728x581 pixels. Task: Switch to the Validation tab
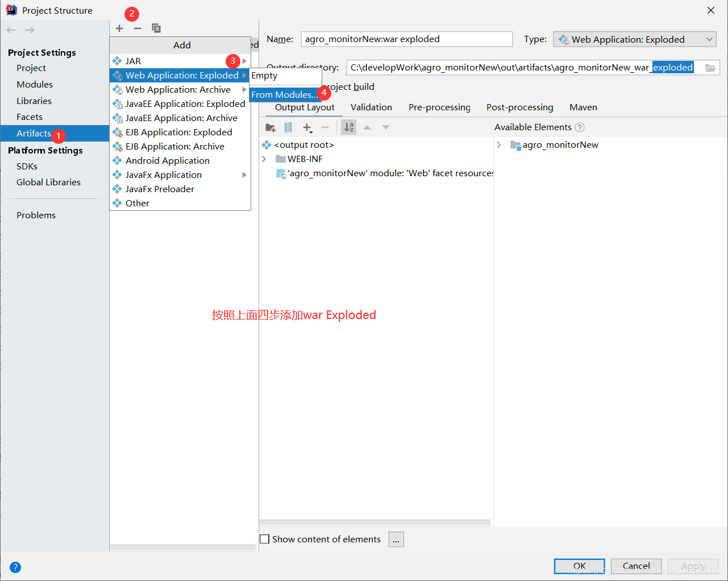371,107
